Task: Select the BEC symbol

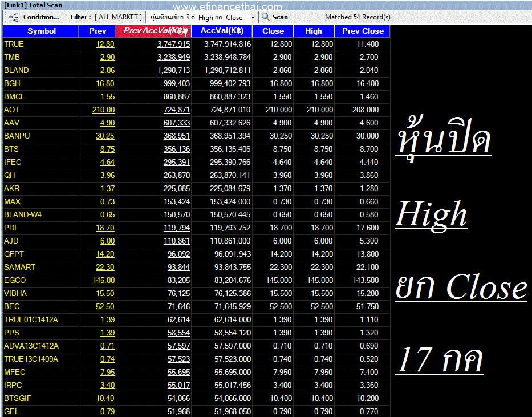Action: 12,307
